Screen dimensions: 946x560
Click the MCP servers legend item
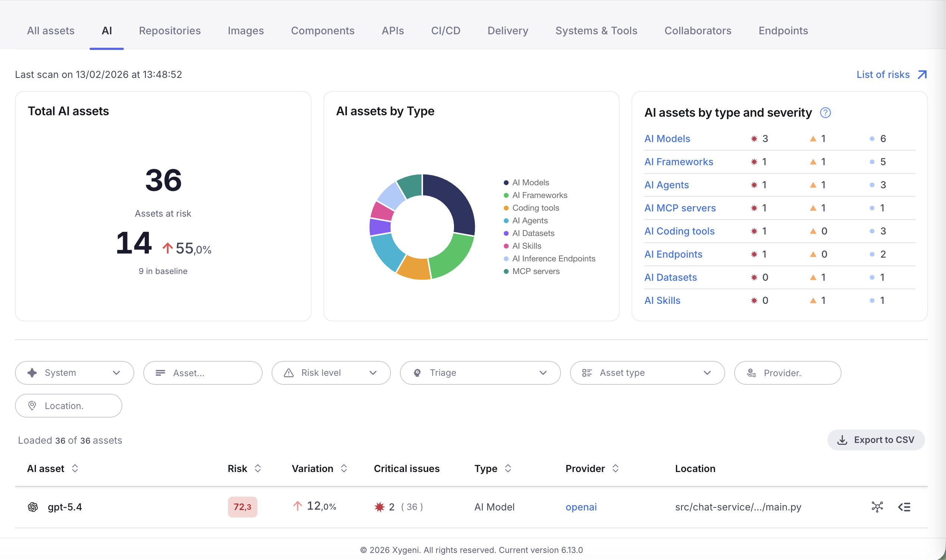(x=532, y=271)
